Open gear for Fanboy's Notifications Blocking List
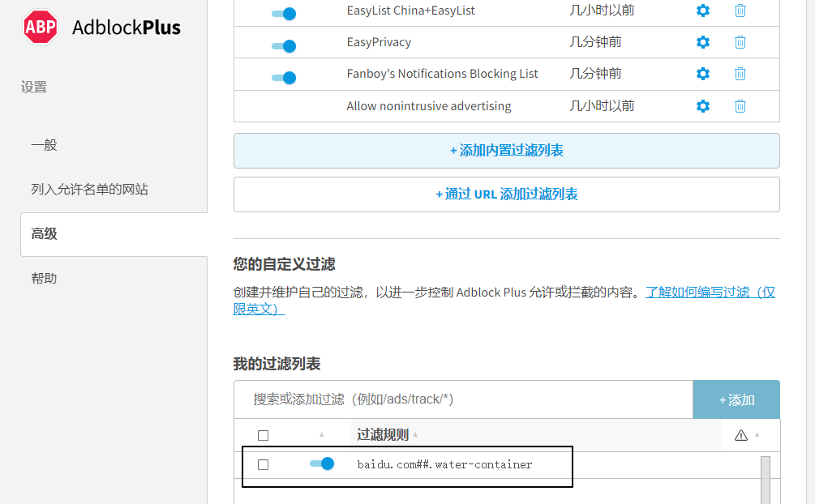Image resolution: width=815 pixels, height=504 pixels. pos(703,74)
